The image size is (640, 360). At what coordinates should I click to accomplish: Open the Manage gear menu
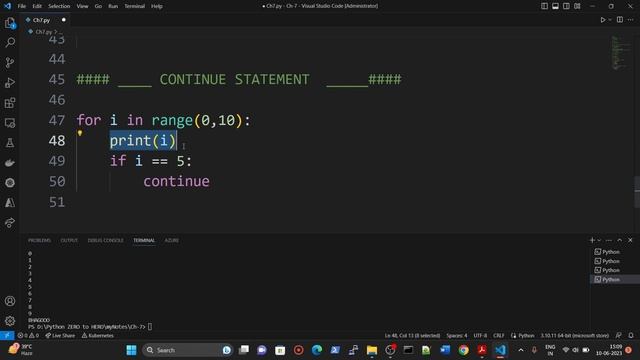(x=10, y=321)
